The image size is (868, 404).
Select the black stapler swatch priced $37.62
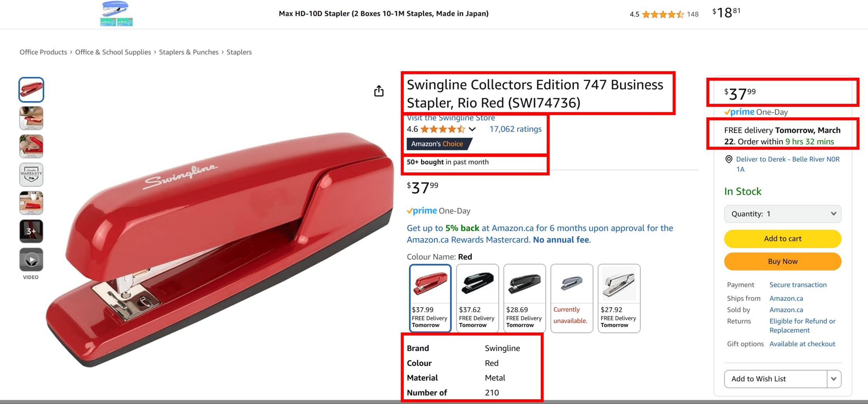click(x=477, y=298)
